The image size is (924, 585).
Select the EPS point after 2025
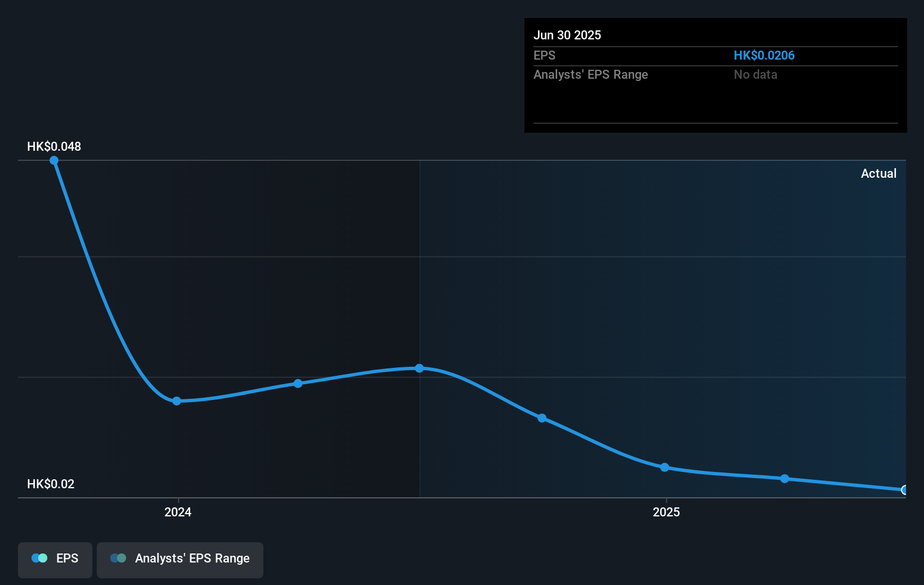(784, 479)
